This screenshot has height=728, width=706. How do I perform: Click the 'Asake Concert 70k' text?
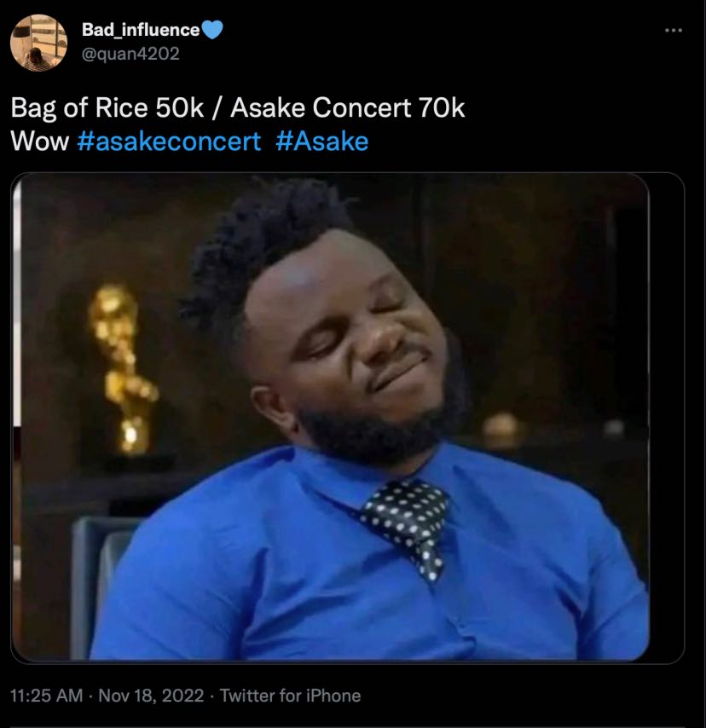(347, 107)
